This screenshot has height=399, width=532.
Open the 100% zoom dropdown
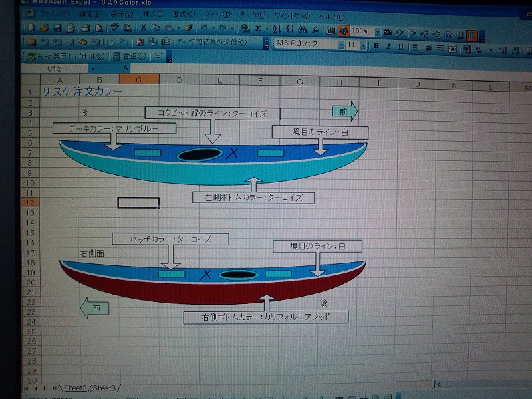tap(377, 31)
